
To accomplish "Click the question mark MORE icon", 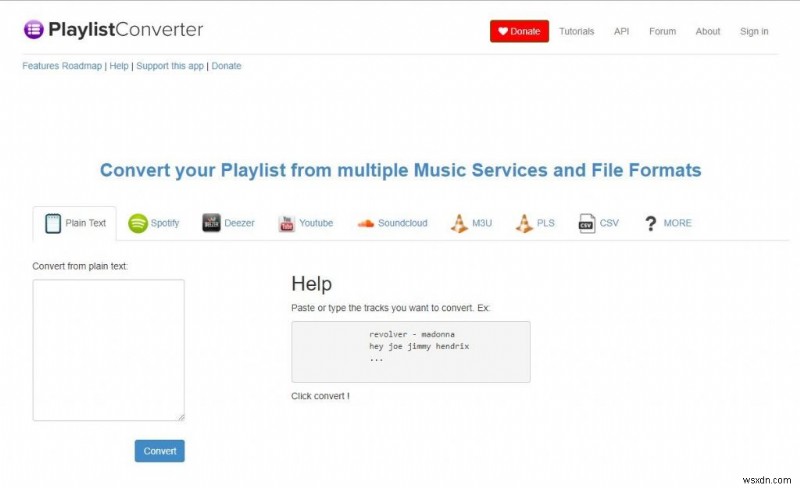I will coord(651,224).
